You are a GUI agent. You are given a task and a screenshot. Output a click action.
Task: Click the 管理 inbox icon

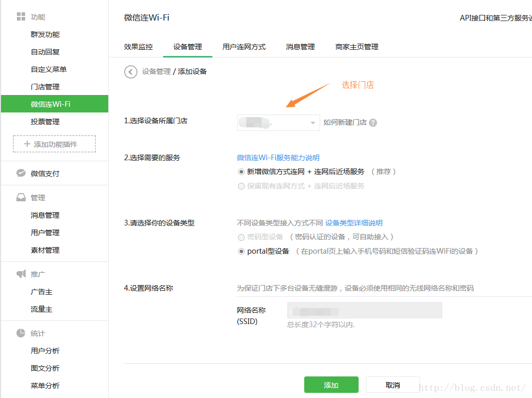pyautogui.click(x=21, y=197)
